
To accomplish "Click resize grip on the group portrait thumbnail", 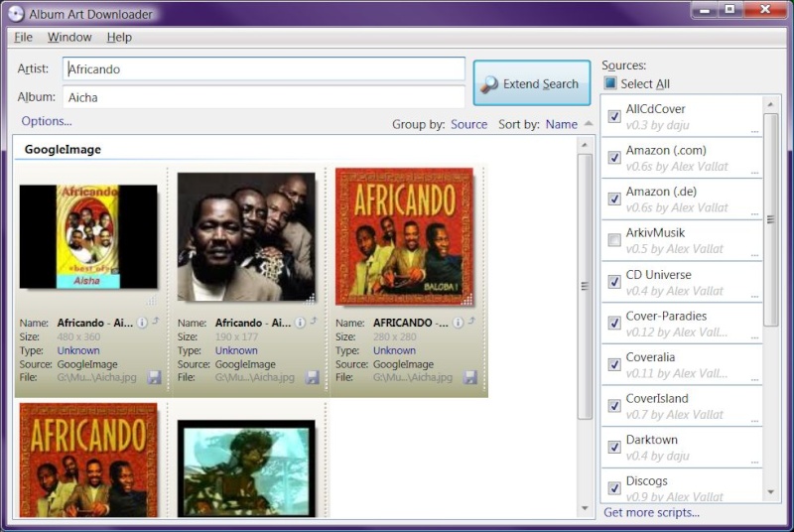I will 311,299.
